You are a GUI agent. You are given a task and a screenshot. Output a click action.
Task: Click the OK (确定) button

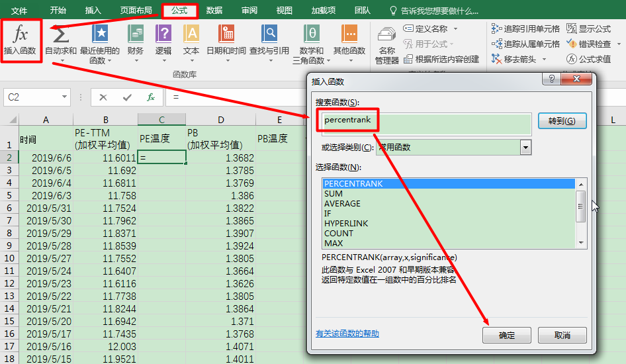coord(507,336)
